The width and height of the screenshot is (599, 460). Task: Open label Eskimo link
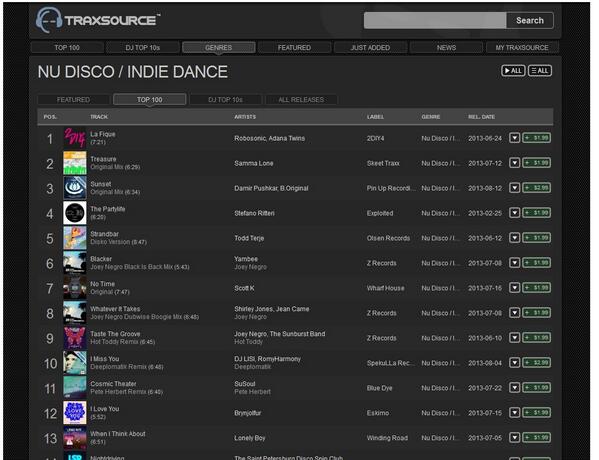pyautogui.click(x=378, y=413)
